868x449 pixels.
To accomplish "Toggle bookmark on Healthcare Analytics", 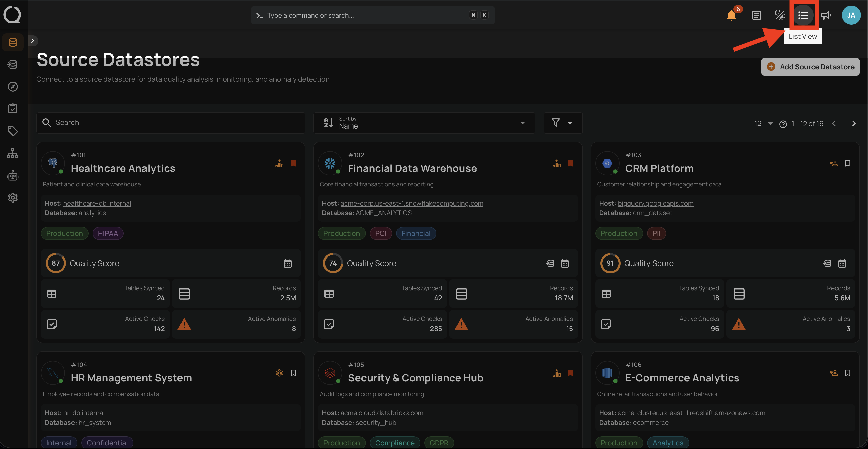I will [293, 163].
